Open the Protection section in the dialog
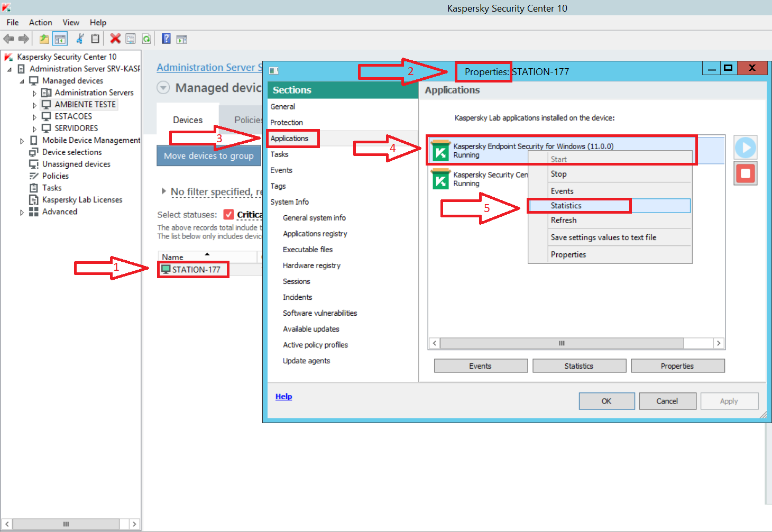Screen dimensions: 772x532 [x=343, y=122]
